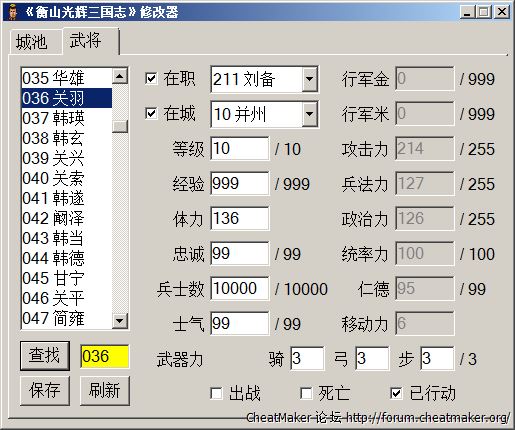Select 035 华雄 in the list
Screen dimensions: 515x430
[x=67, y=78]
